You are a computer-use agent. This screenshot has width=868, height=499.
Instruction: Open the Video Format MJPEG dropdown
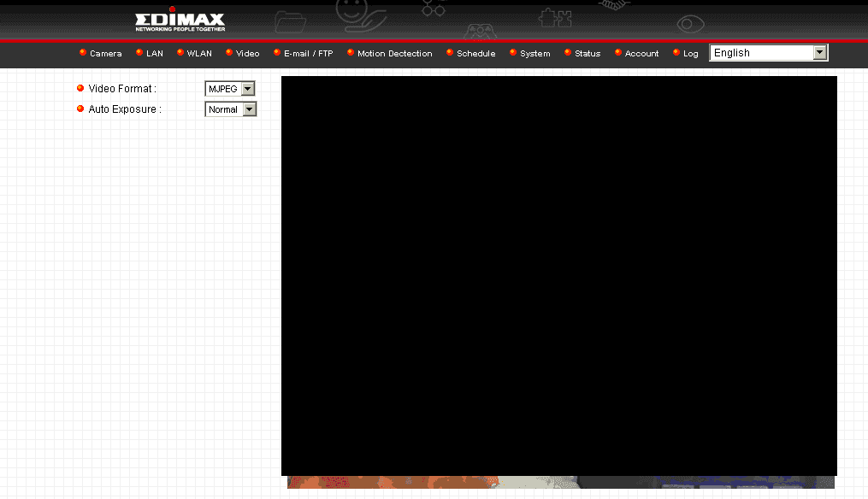(230, 89)
